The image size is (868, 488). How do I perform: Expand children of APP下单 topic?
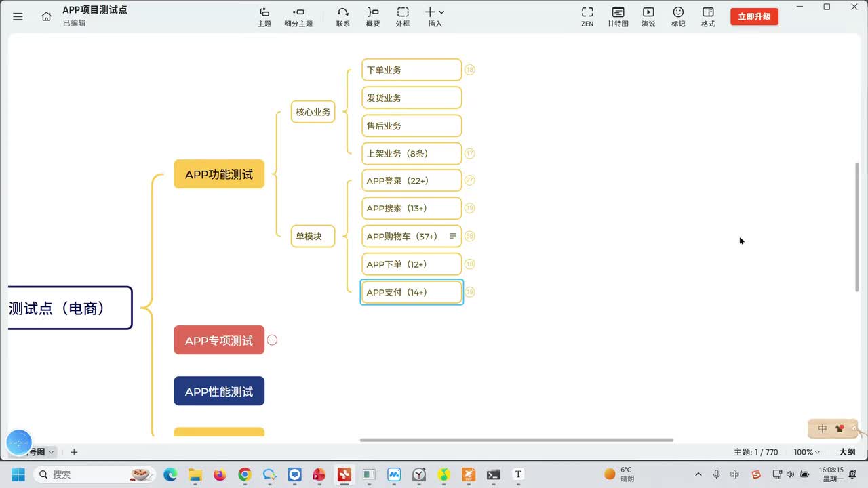469,264
